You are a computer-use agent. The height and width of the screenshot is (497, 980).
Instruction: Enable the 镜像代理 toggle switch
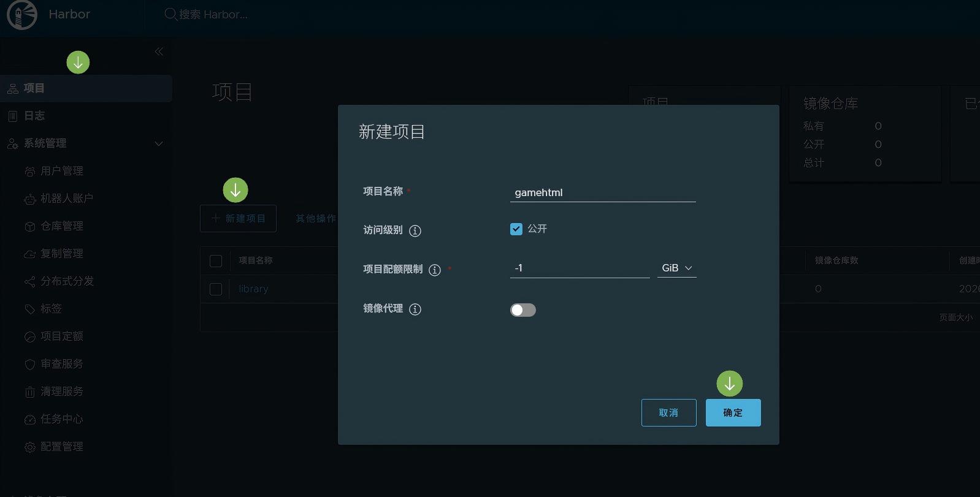coord(523,310)
